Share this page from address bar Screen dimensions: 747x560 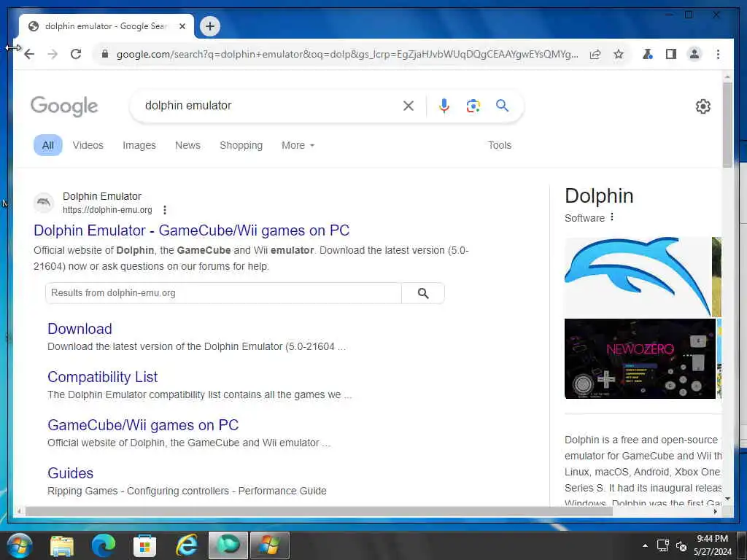coord(595,54)
